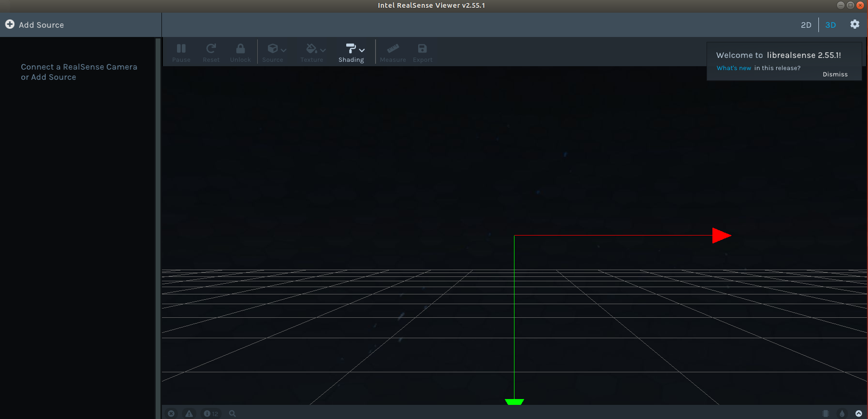
Task: Open the Texture dropdown
Action: (x=313, y=53)
